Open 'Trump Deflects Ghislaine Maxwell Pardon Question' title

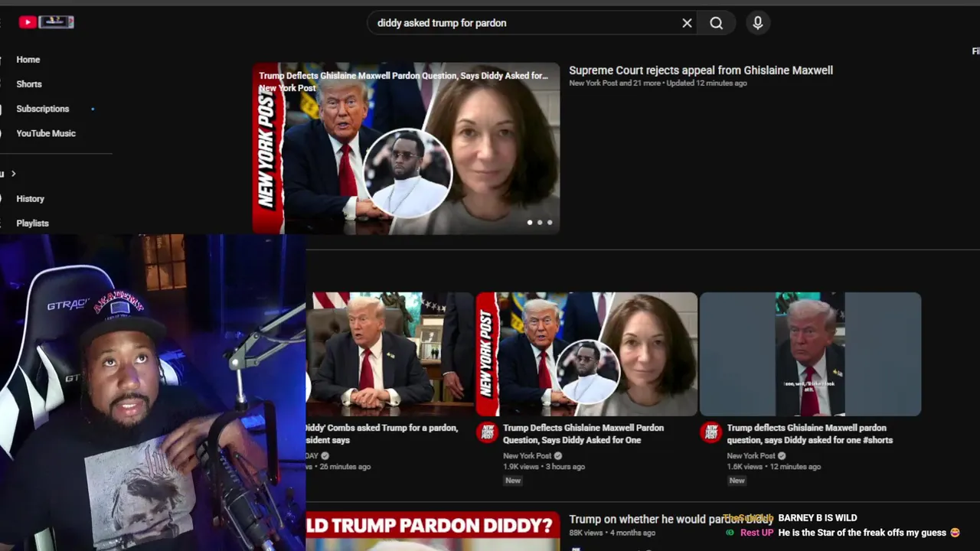point(583,434)
